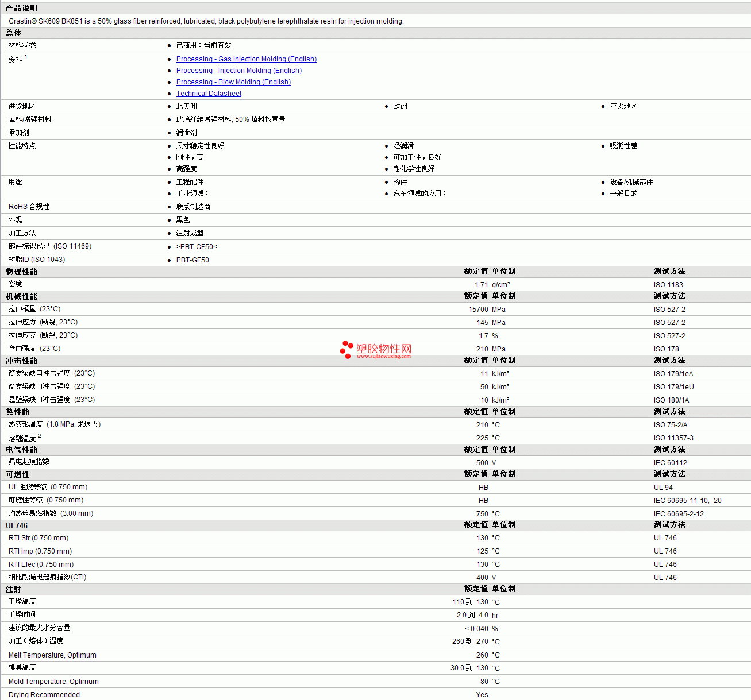751x700 pixels.
Task: Click the UL746 section header
Action: tap(17, 525)
